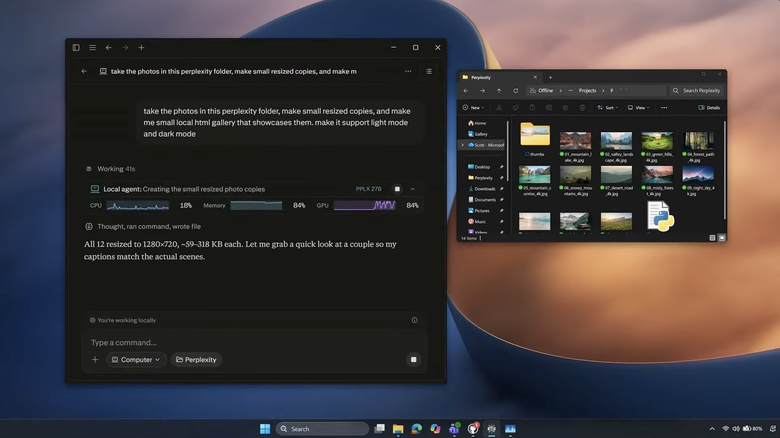Viewport: 780px width, 438px height.
Task: Go up one folder in File Explorer
Action: click(x=499, y=91)
